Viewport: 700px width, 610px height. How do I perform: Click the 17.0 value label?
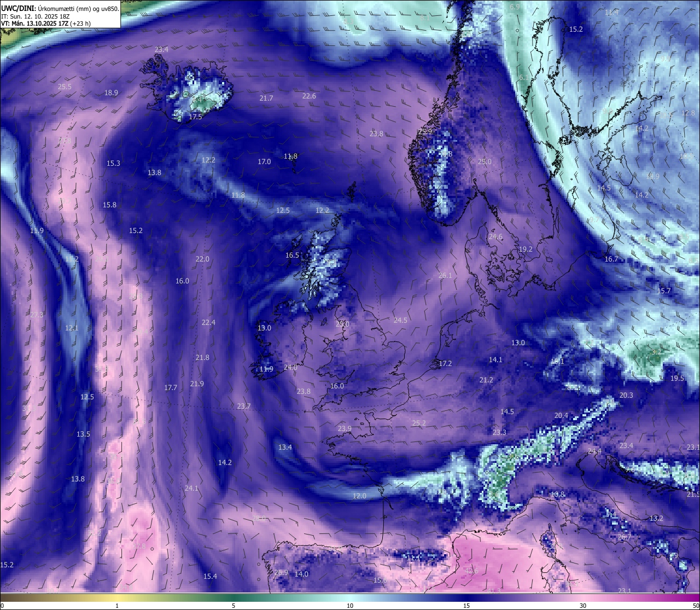click(x=264, y=162)
